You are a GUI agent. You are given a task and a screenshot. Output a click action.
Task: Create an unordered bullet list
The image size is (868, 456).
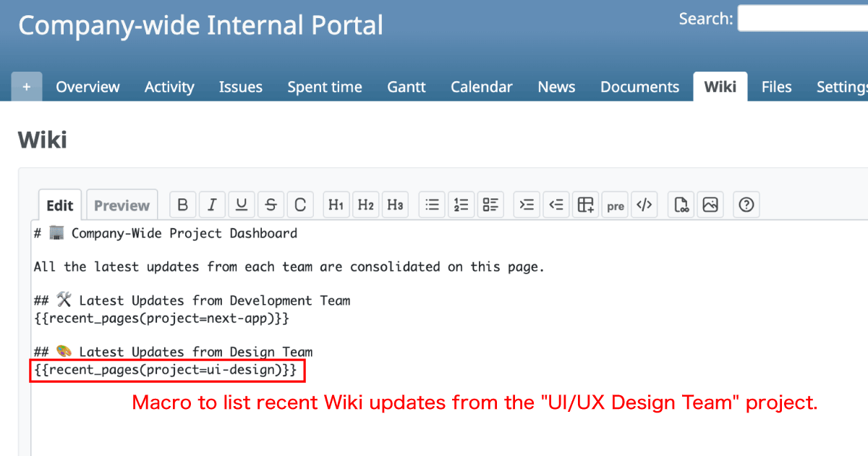point(432,204)
